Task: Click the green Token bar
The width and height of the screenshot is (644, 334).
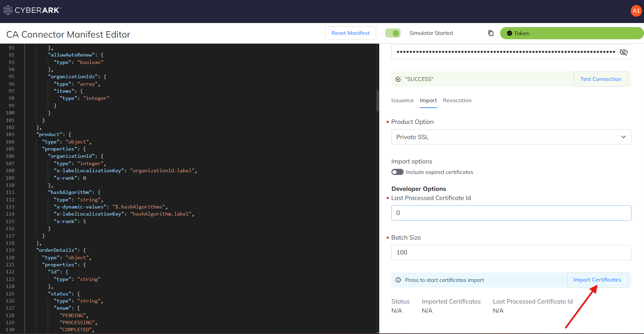Action: click(572, 33)
